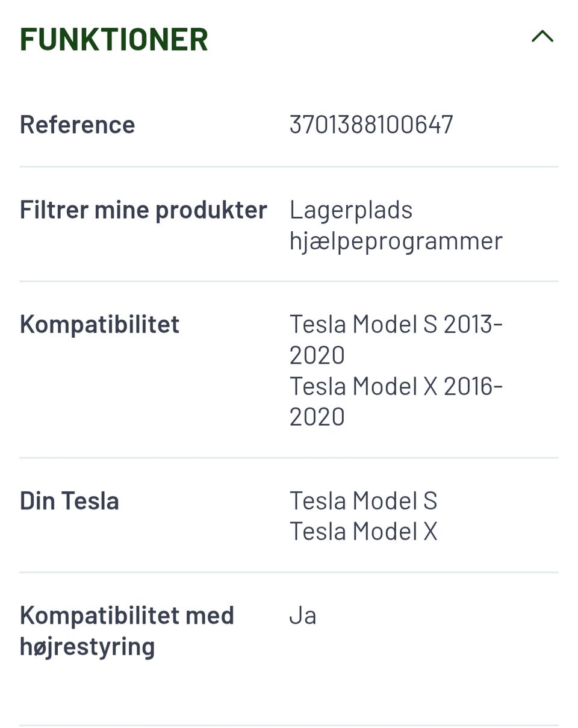Collapse the FUNKTIONER section with the chevron
578x728 pixels.
[x=542, y=37]
